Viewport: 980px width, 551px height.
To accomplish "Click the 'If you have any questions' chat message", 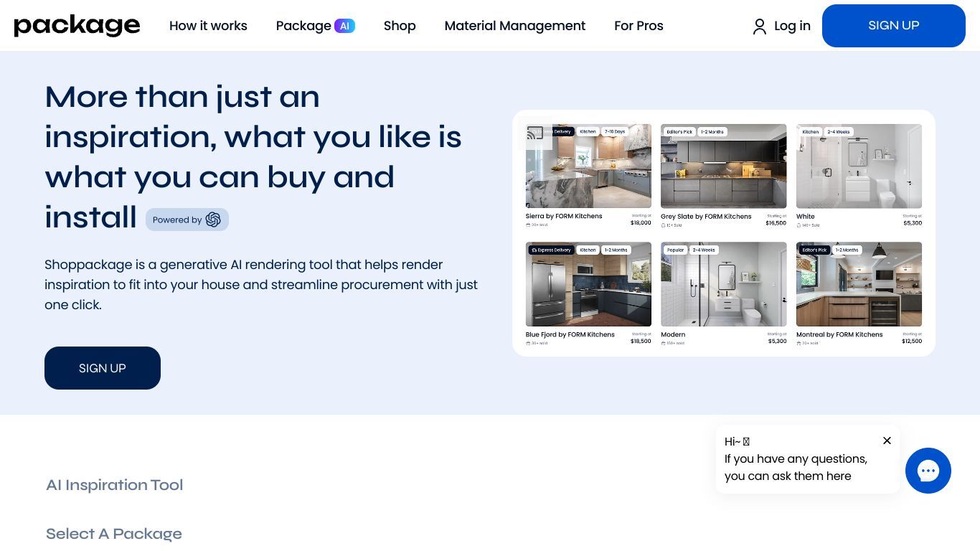I will pos(796,468).
